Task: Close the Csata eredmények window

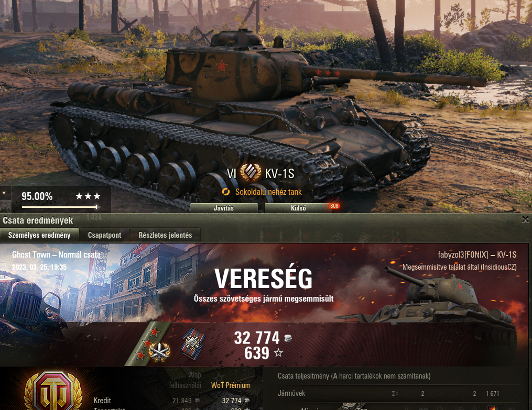Action: tap(525, 219)
